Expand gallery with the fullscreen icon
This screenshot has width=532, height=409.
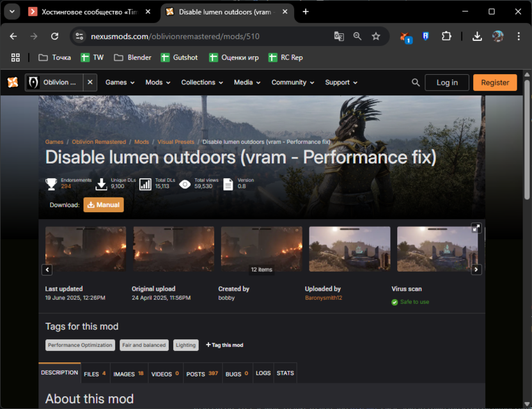476,228
